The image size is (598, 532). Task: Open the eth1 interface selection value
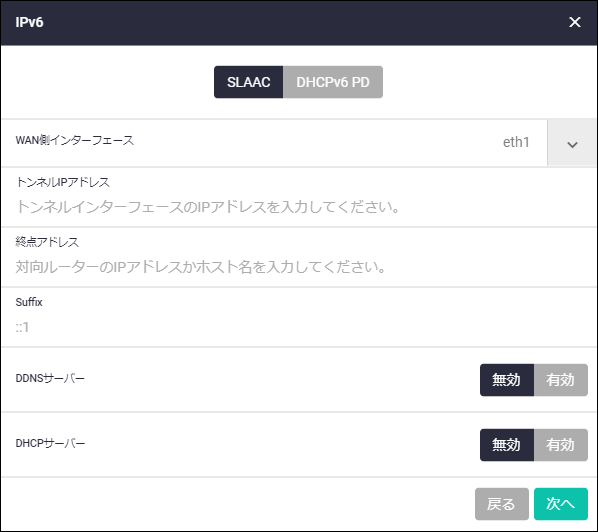click(x=516, y=142)
